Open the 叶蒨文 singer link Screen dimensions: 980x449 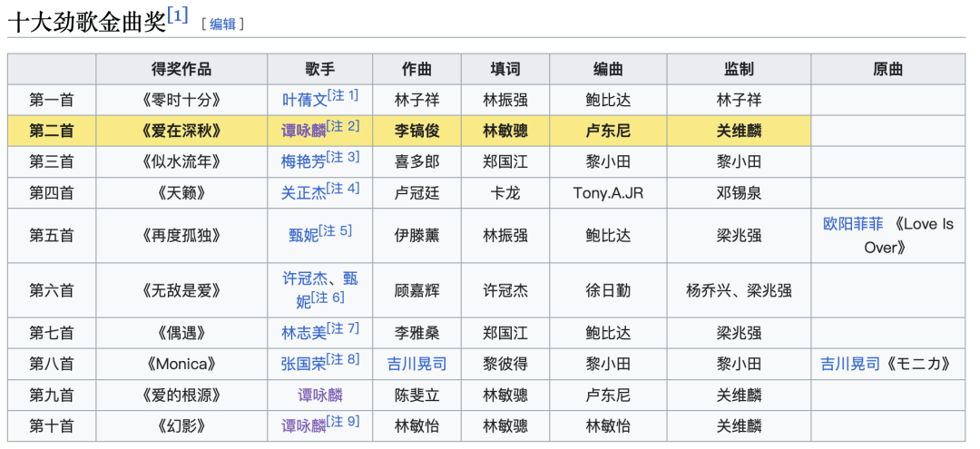point(304,100)
